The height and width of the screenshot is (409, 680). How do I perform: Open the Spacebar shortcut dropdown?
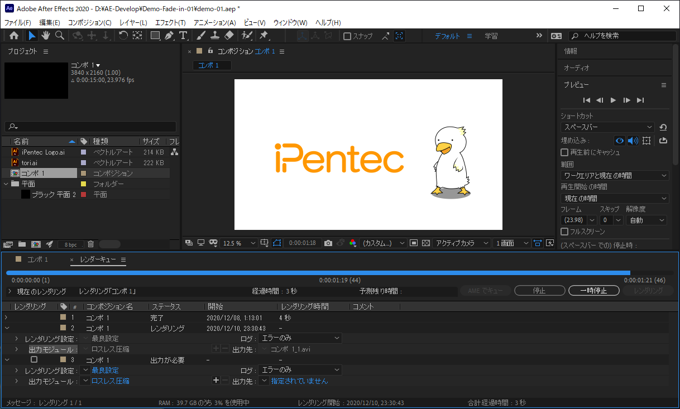tap(607, 127)
